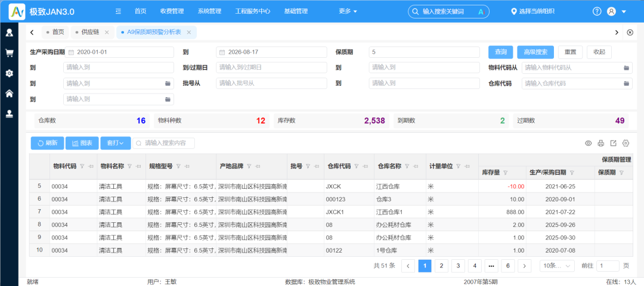
Task: Click the start date field 2020-01-01
Action: pyautogui.click(x=119, y=52)
